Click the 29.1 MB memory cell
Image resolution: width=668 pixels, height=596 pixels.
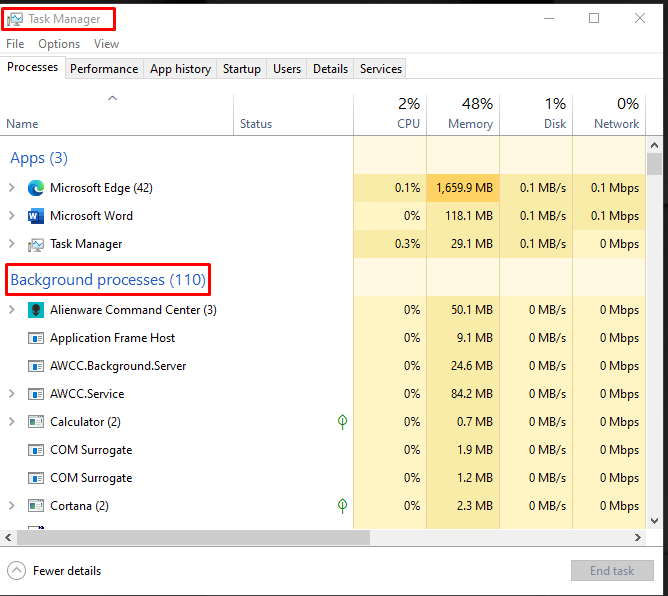pyautogui.click(x=463, y=244)
